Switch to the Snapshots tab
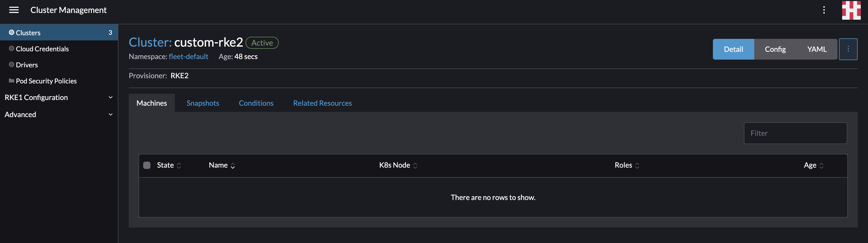This screenshot has height=243, width=868. click(202, 103)
